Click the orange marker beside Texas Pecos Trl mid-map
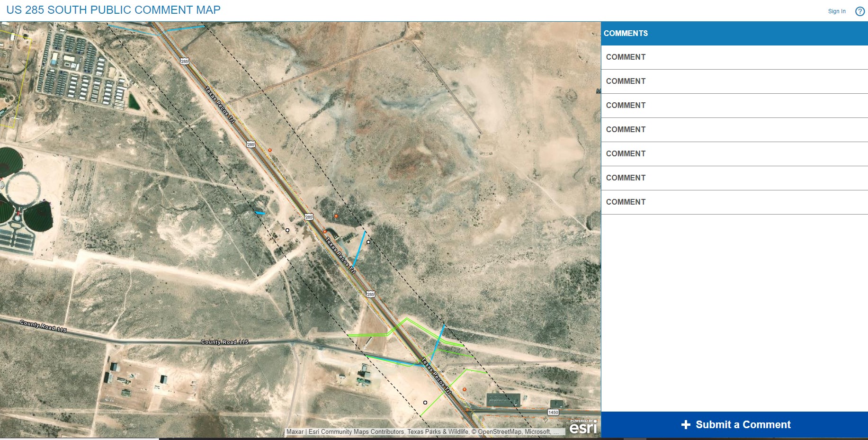 pyautogui.click(x=336, y=216)
